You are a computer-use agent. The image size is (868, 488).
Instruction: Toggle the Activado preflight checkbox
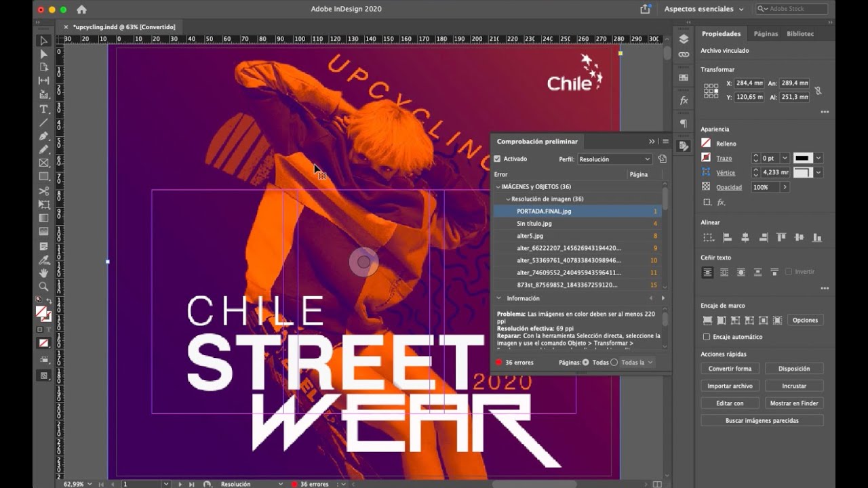point(497,159)
